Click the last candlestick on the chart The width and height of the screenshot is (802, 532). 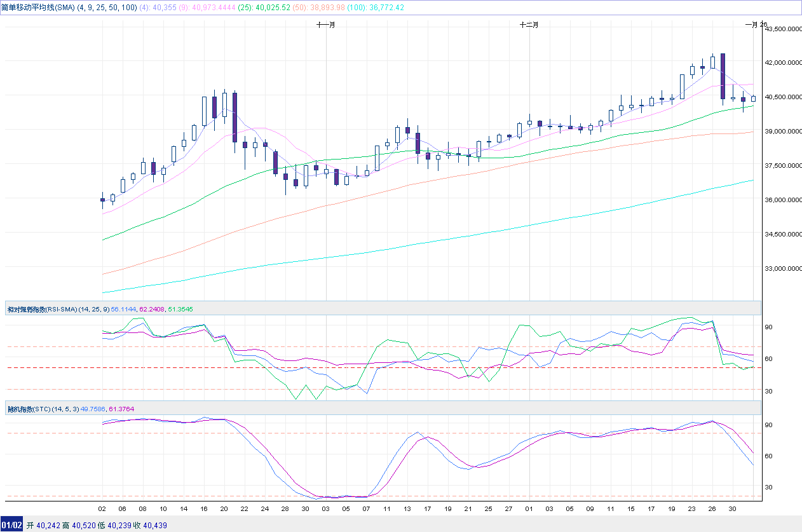pyautogui.click(x=754, y=99)
